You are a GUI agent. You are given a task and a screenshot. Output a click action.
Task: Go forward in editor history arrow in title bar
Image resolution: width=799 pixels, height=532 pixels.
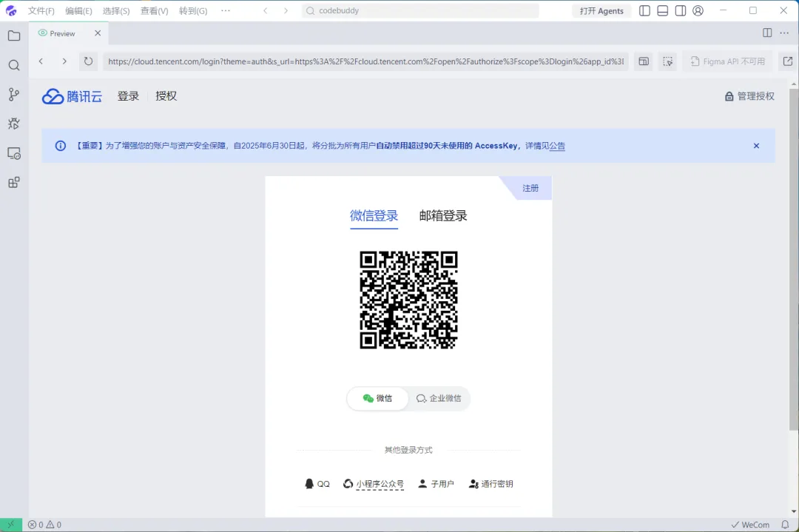click(x=286, y=10)
